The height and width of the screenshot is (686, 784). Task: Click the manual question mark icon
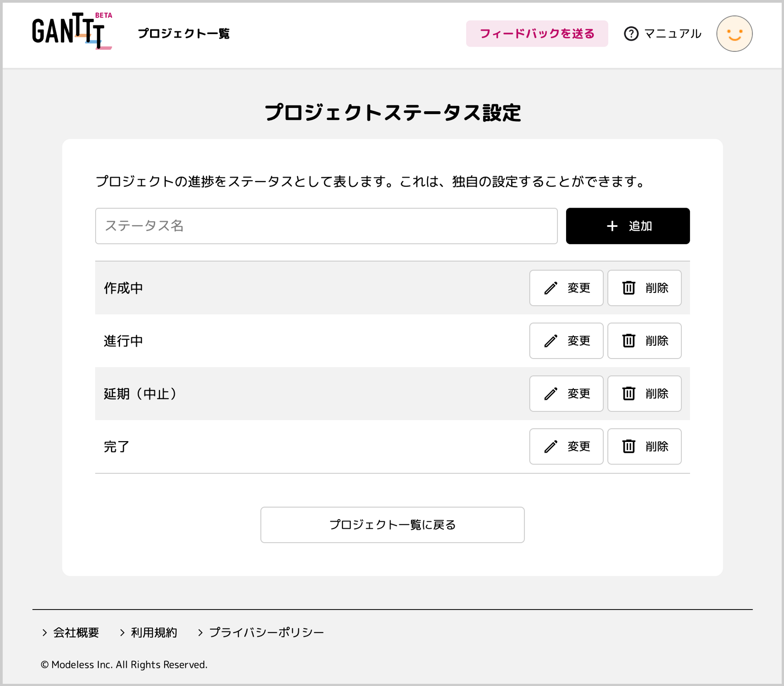(631, 34)
